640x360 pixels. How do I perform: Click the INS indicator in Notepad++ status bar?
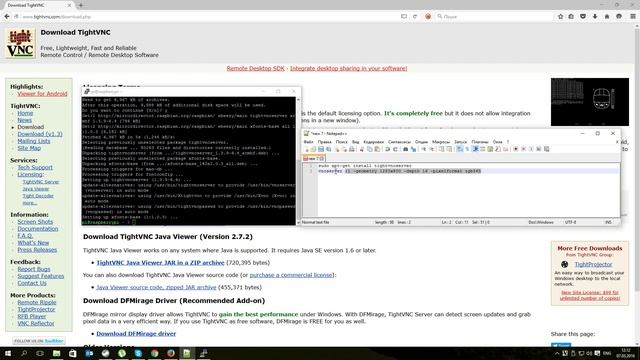pos(608,222)
